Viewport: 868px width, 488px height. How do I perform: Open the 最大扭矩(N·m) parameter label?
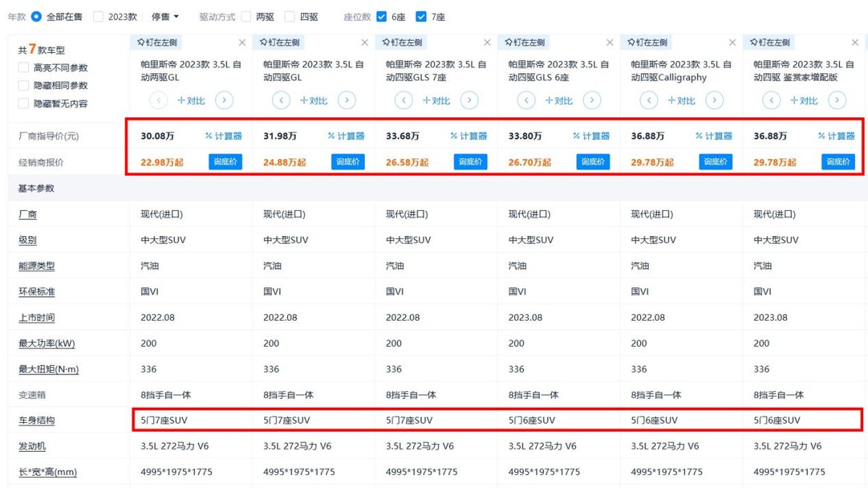pyautogui.click(x=49, y=369)
